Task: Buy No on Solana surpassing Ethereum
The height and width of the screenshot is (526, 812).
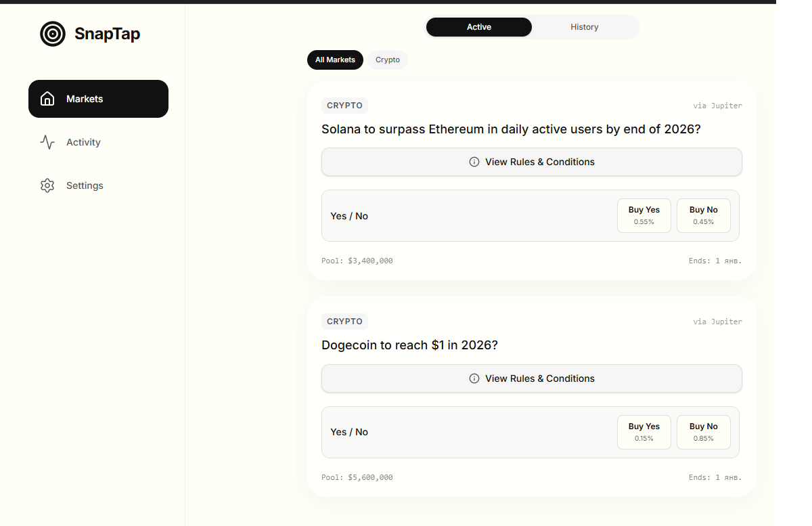Action: click(703, 215)
